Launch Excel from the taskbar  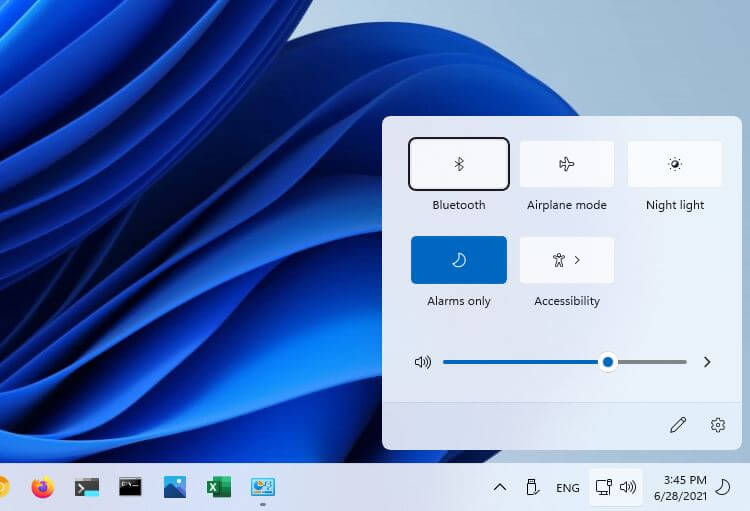219,488
